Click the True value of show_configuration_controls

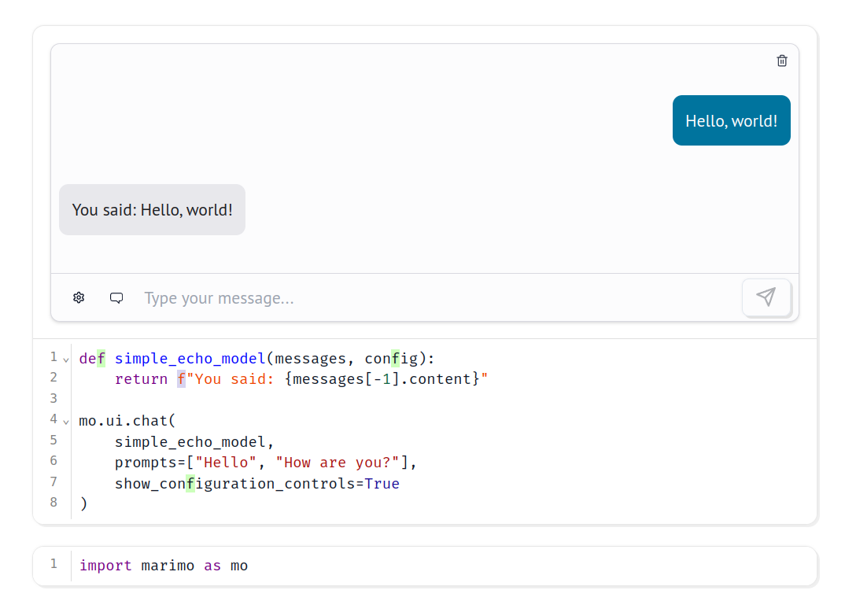(382, 484)
